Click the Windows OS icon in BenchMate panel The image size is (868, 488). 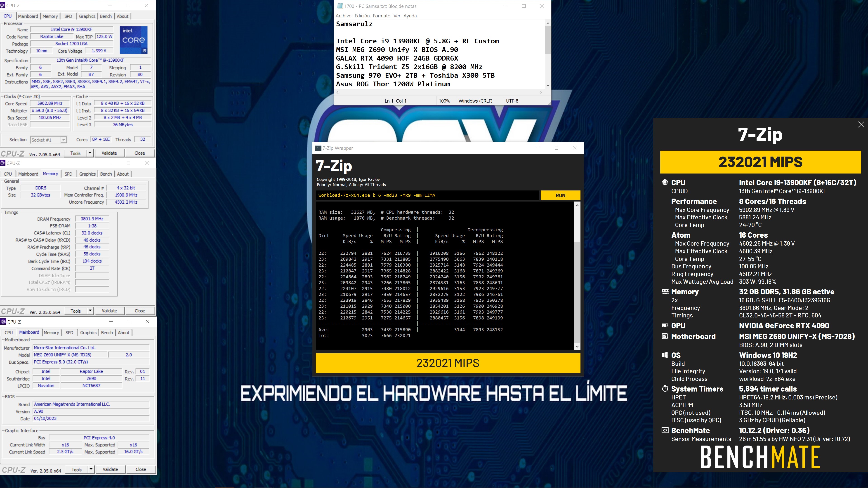pyautogui.click(x=665, y=355)
